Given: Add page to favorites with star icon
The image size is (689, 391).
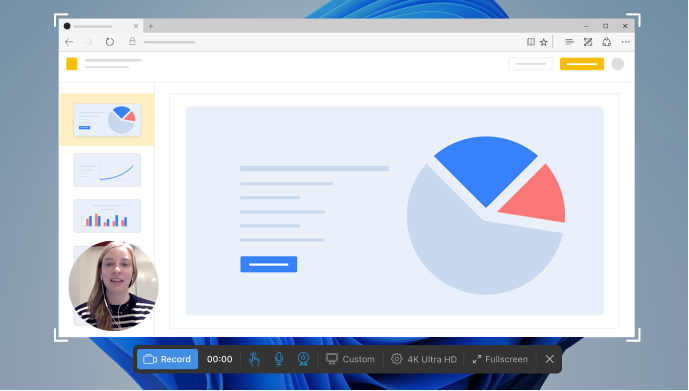Looking at the screenshot, I should pos(544,42).
